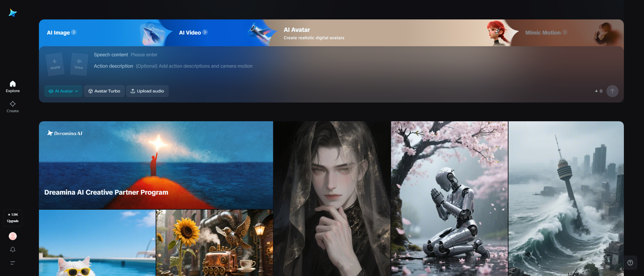Viewport: 644px width, 276px height.
Task: Open the flooded city wave image
Action: [x=566, y=199]
